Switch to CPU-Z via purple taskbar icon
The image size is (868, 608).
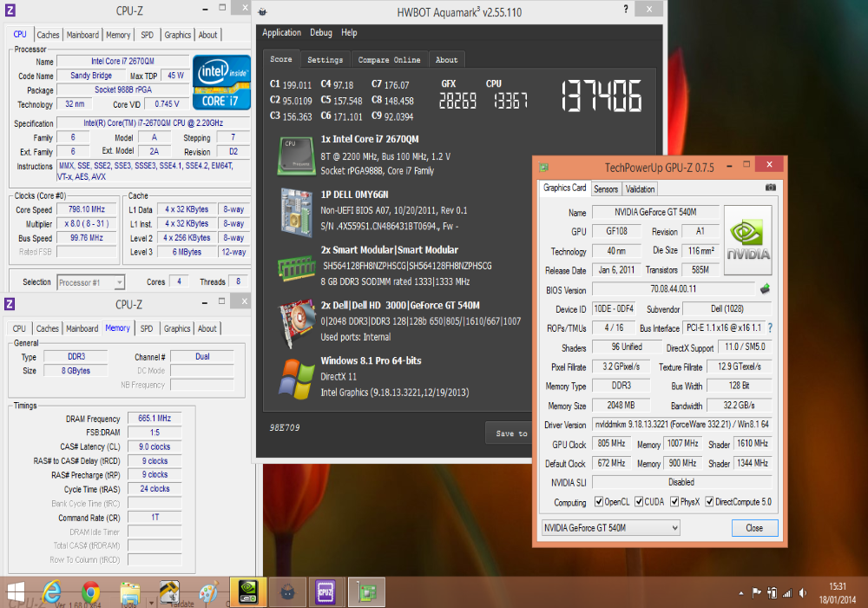coord(325,592)
